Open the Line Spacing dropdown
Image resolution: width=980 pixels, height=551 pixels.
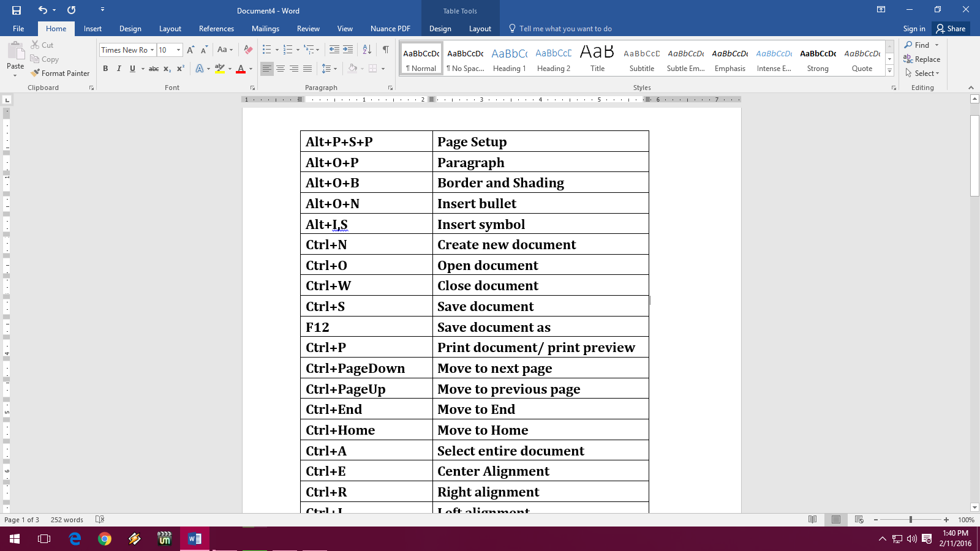tap(328, 69)
